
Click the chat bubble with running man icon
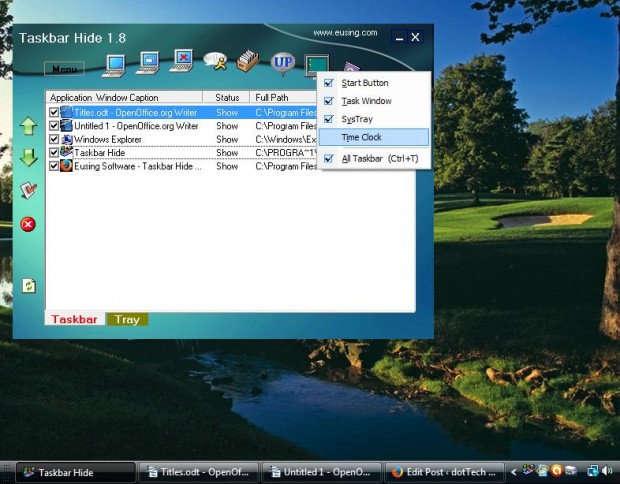click(215, 61)
